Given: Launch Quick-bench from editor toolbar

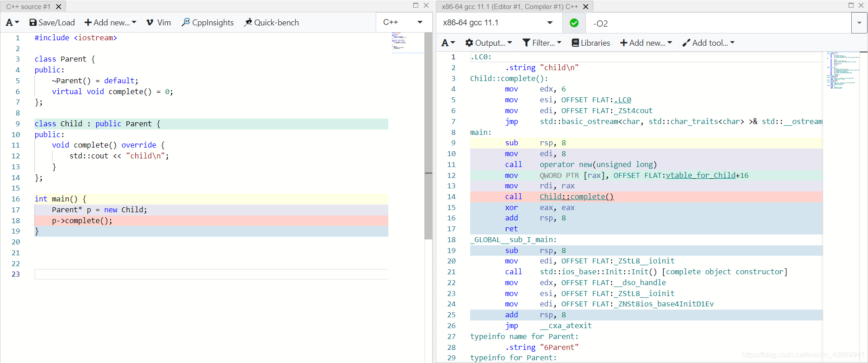Looking at the screenshot, I should [x=272, y=23].
